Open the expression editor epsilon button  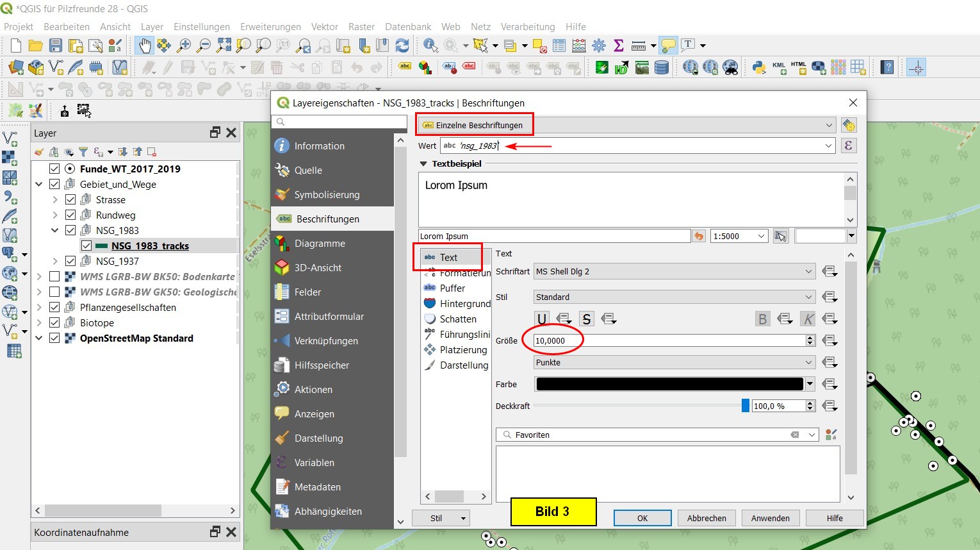(x=848, y=146)
